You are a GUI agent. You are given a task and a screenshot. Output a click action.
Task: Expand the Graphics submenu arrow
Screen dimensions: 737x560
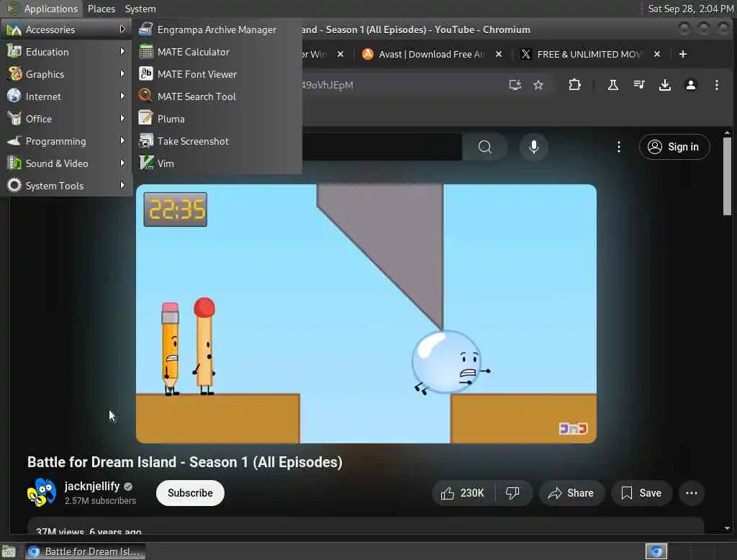click(122, 73)
